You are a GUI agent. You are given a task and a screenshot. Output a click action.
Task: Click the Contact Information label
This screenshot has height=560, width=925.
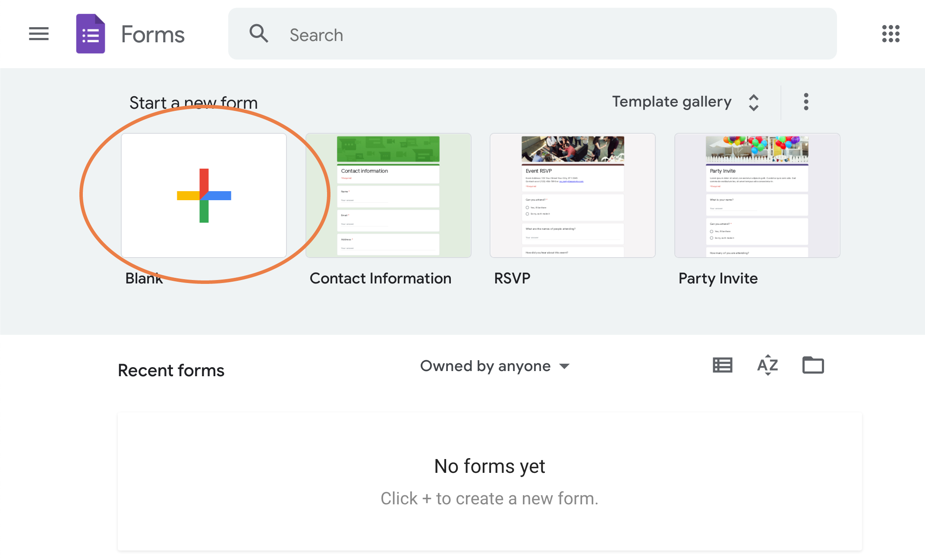(x=381, y=279)
